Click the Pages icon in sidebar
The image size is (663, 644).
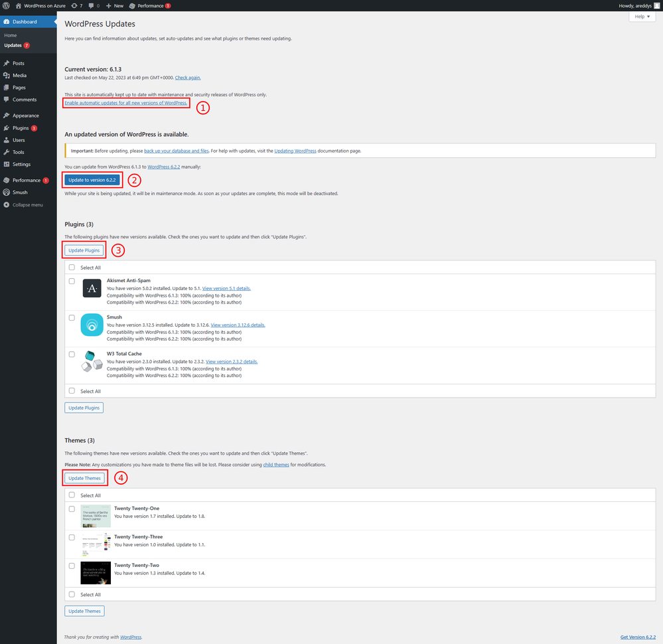click(x=7, y=88)
